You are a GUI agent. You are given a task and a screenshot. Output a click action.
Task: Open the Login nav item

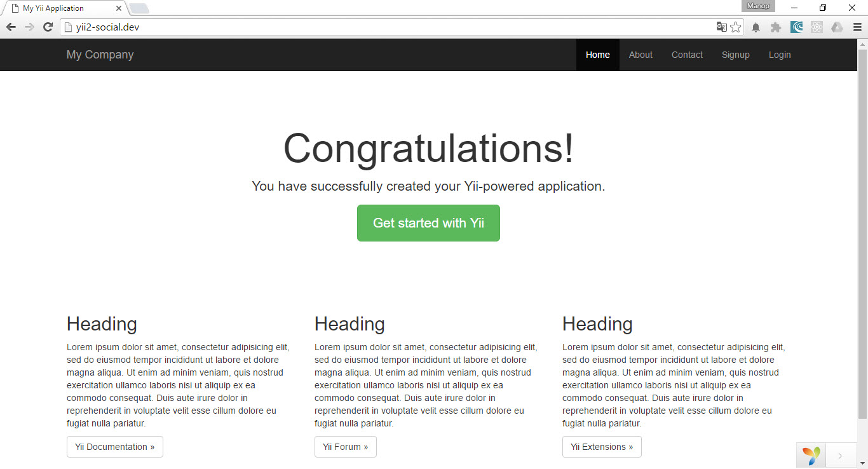click(x=780, y=55)
